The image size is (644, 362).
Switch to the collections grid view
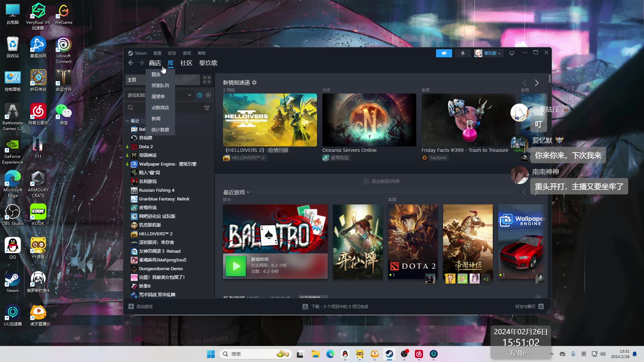207,80
